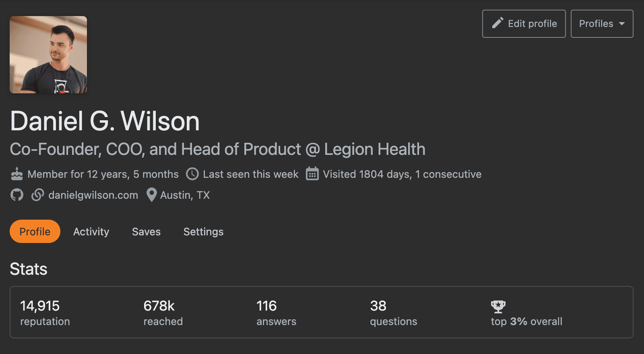Screen dimensions: 644x354
Task: Click the 116 answers stat
Action: click(x=276, y=313)
